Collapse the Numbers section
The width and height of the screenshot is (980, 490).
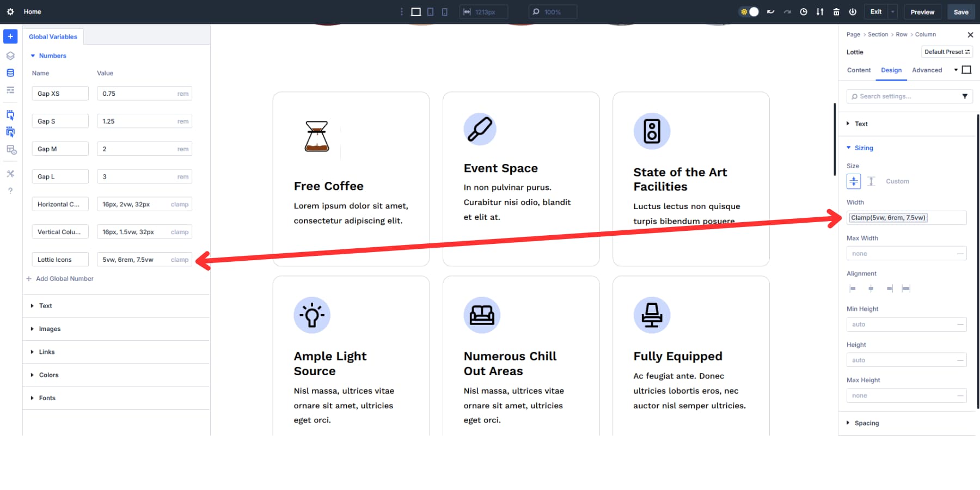point(52,56)
